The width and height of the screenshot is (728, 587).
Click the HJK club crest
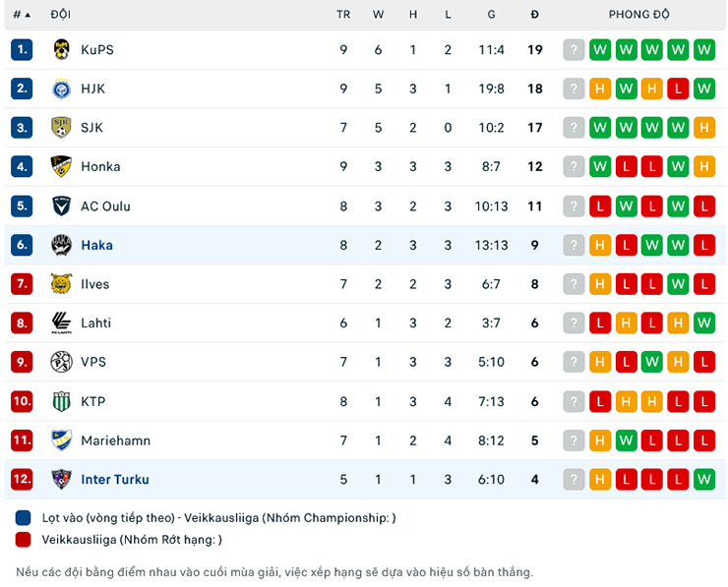[61, 88]
